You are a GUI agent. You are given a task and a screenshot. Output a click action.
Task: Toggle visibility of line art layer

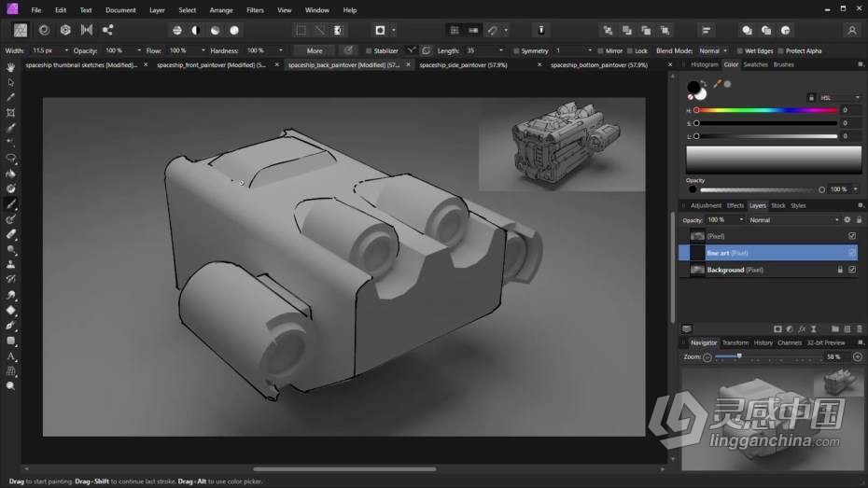[852, 253]
